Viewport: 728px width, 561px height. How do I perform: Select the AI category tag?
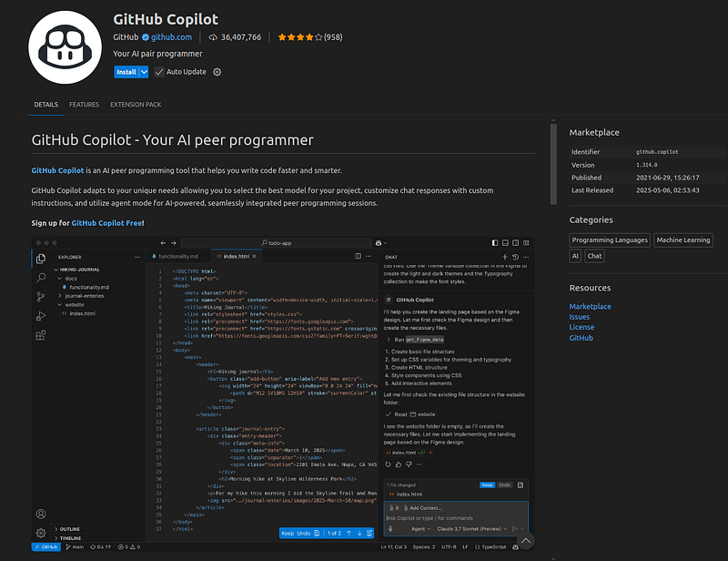tap(575, 256)
